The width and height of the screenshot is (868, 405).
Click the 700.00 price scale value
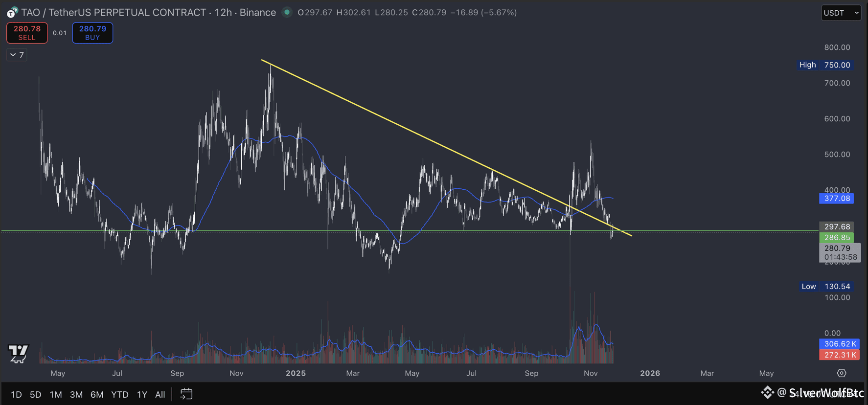click(x=837, y=83)
